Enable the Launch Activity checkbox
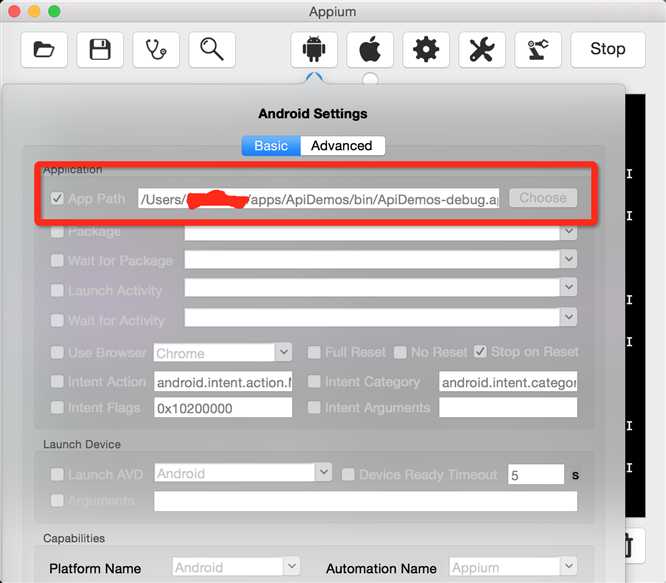The width and height of the screenshot is (666, 583). (x=57, y=290)
